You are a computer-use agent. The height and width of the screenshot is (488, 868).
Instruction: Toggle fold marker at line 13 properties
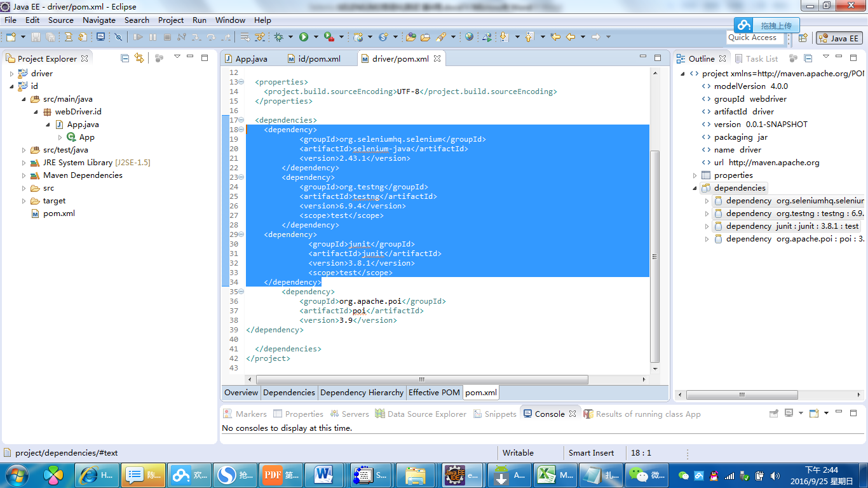click(241, 82)
